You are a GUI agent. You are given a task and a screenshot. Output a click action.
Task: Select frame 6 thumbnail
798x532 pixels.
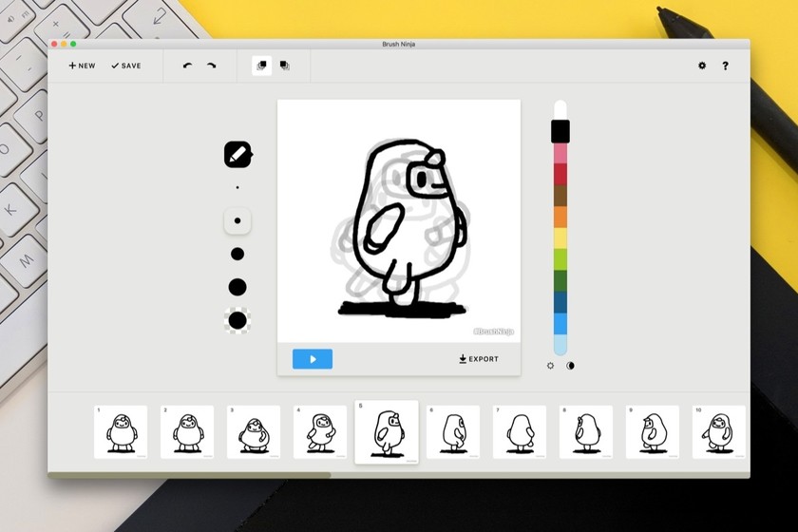pyautogui.click(x=453, y=431)
